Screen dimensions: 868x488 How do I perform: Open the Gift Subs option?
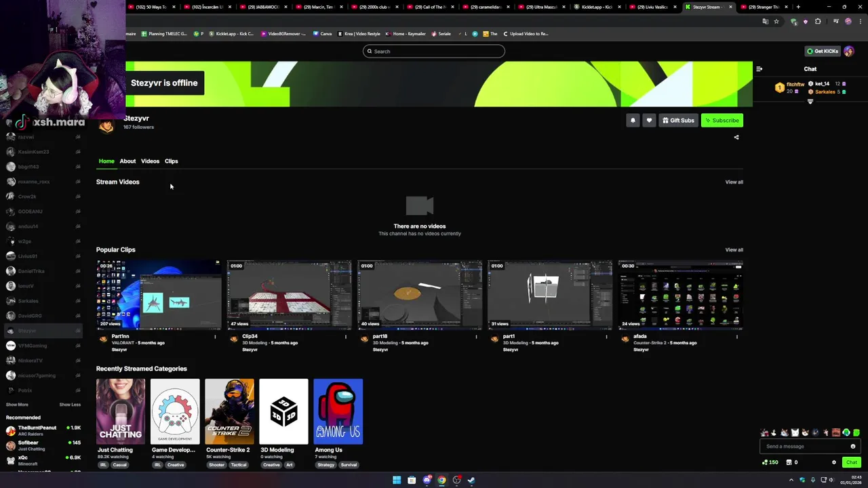click(678, 121)
